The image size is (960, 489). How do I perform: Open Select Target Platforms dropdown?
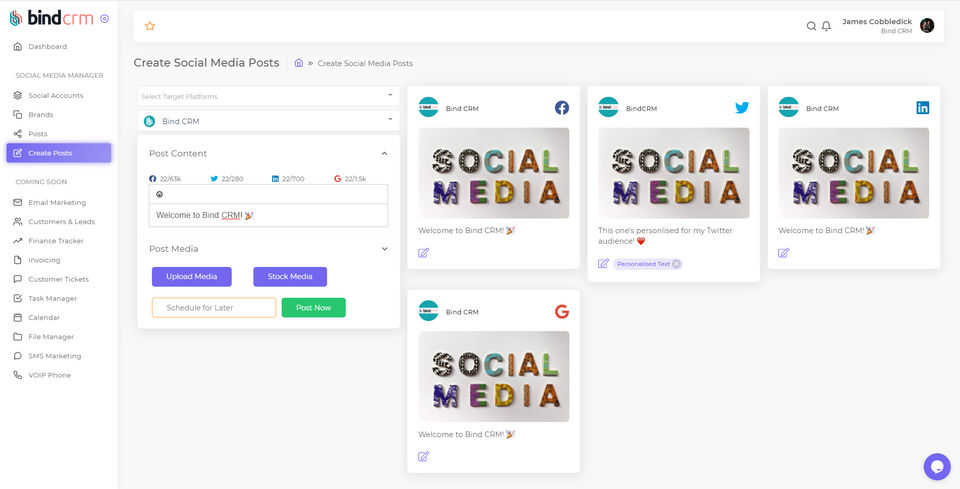coord(268,96)
